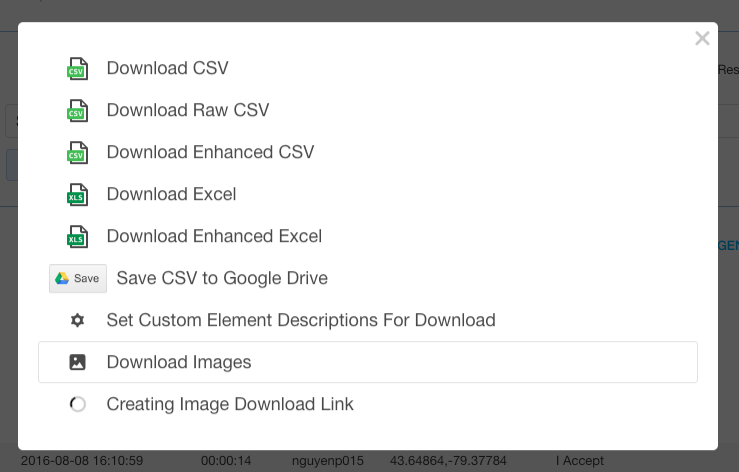Open Set Custom Element Descriptions For Download
Viewport: 739px width, 472px height.
click(x=301, y=320)
